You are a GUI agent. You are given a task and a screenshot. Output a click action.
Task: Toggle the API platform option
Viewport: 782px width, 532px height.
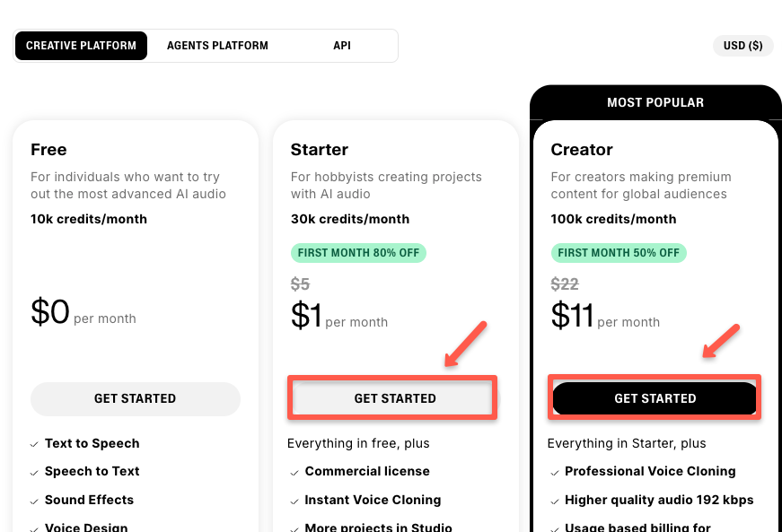(342, 45)
